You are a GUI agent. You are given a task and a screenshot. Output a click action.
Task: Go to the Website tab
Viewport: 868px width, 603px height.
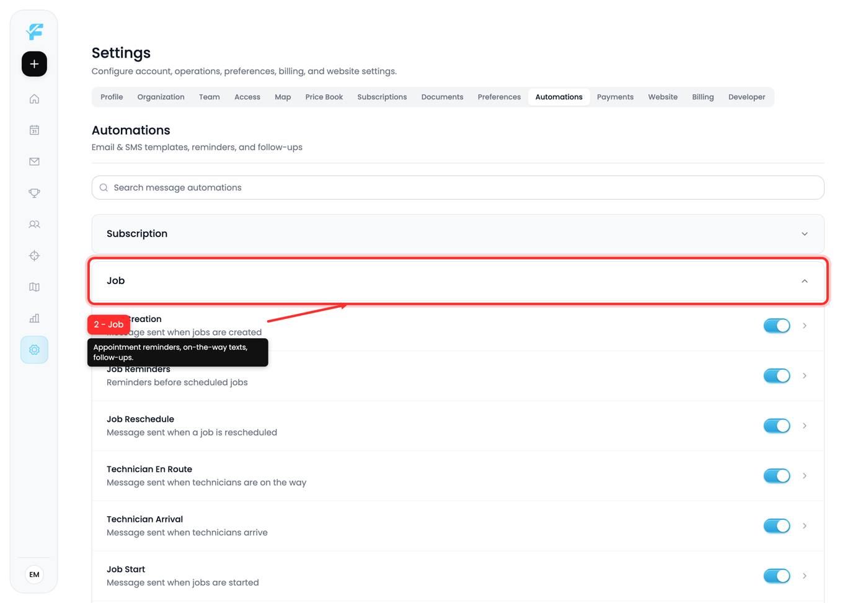[x=663, y=97]
